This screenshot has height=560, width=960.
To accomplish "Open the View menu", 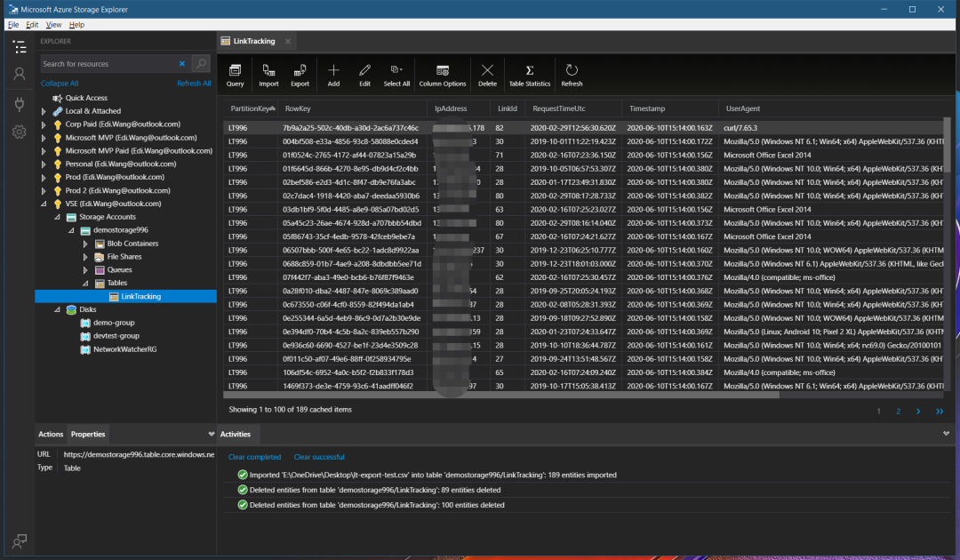I will pos(53,25).
